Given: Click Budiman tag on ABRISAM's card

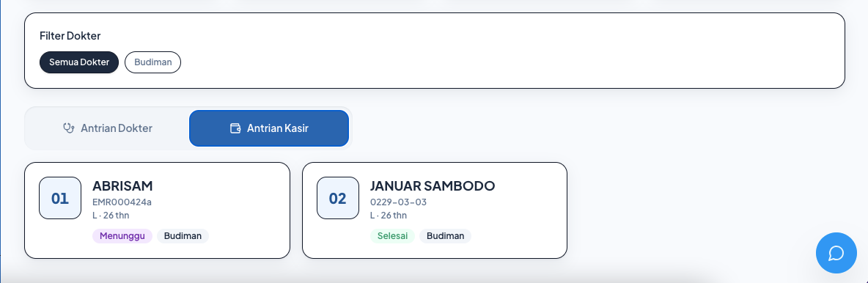Looking at the screenshot, I should point(183,236).
